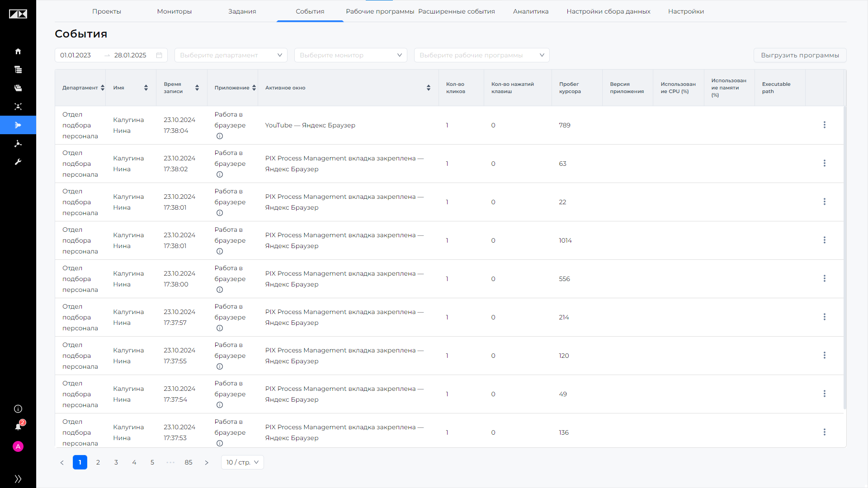868x488 pixels.
Task: Open row menu for 17:37:57 event
Action: coord(825,317)
